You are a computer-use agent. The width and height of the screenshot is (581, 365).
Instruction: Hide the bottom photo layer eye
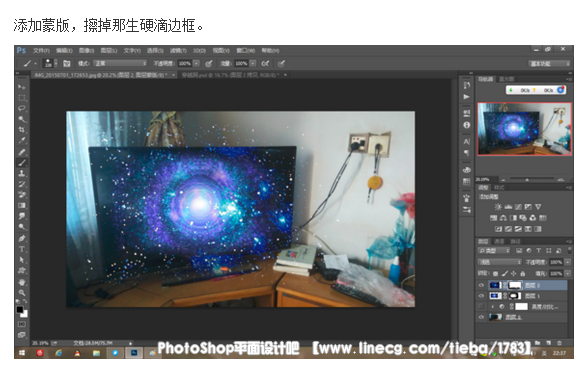point(481,317)
